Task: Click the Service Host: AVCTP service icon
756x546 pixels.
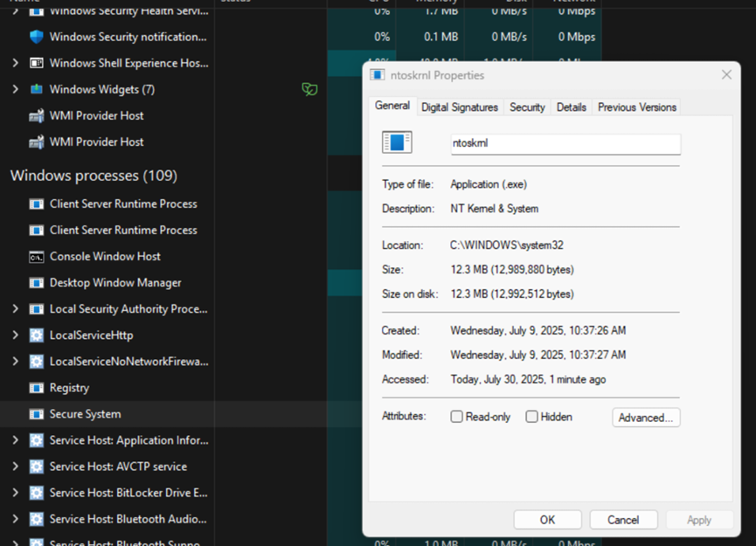Action: point(36,467)
